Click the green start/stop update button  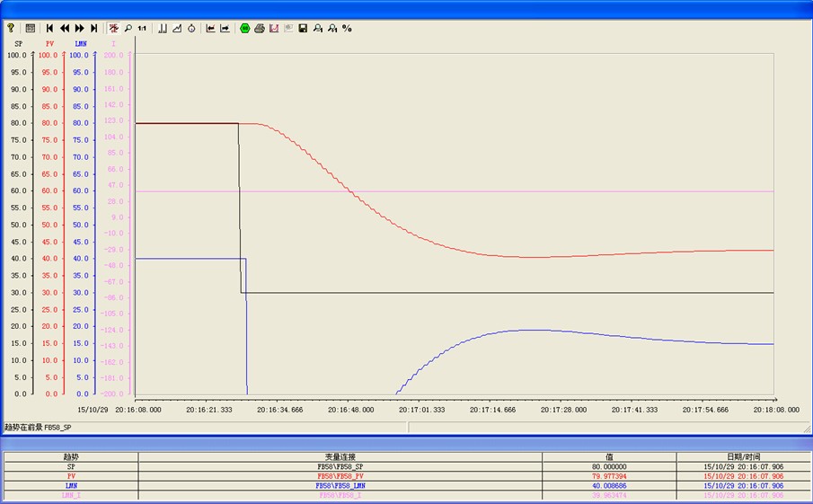(244, 28)
